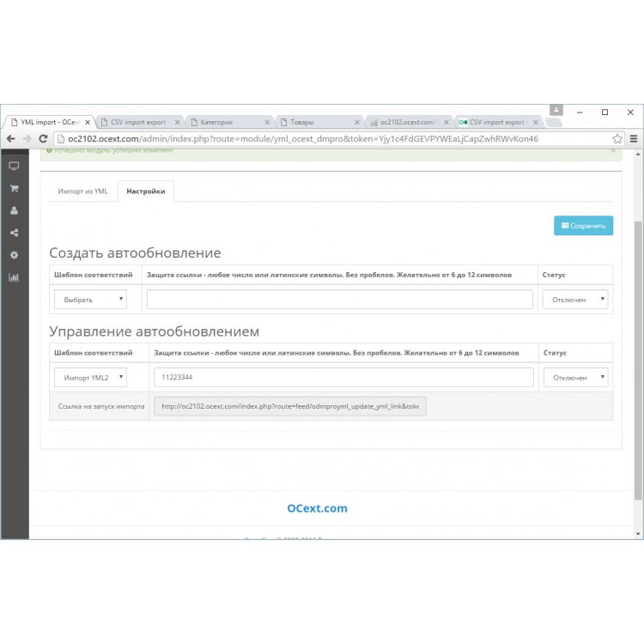Switch to first CSV import export tab

138,123
